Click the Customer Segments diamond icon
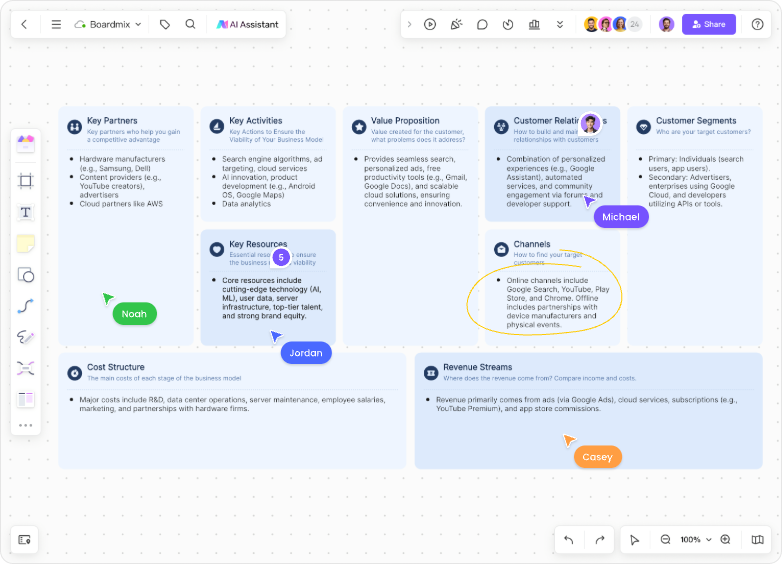This screenshot has height=564, width=782. [x=643, y=127]
